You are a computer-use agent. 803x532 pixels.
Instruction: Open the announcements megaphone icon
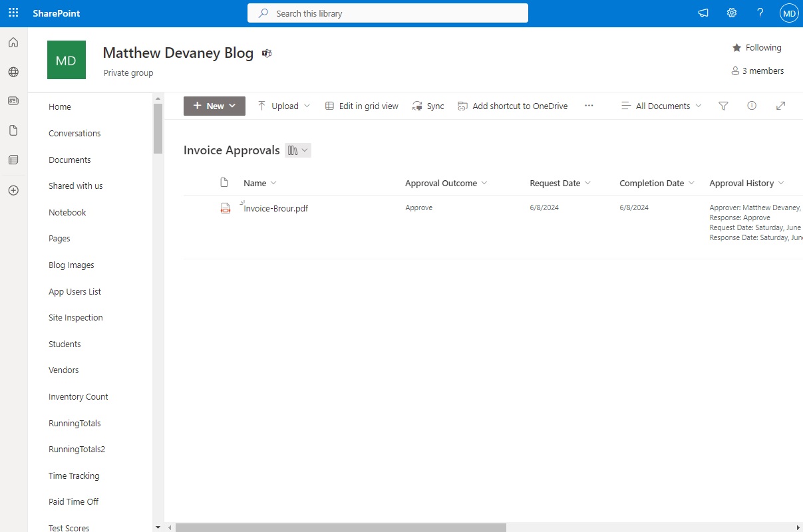click(x=703, y=13)
